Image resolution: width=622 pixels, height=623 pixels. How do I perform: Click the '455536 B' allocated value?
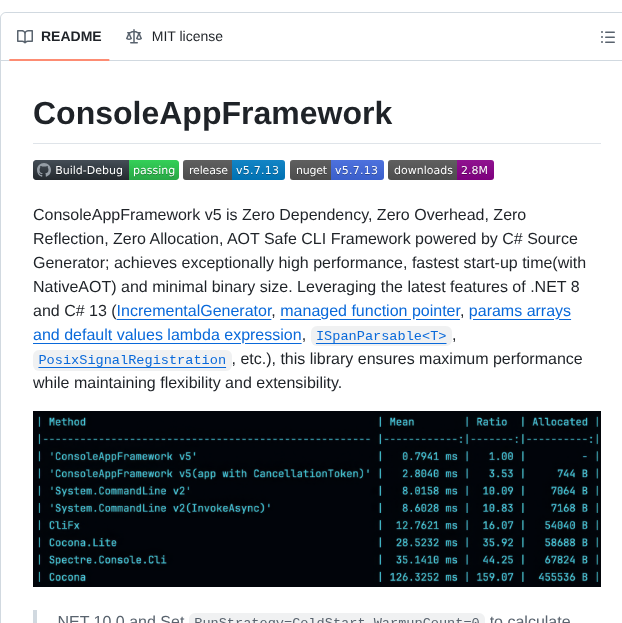pos(563,577)
